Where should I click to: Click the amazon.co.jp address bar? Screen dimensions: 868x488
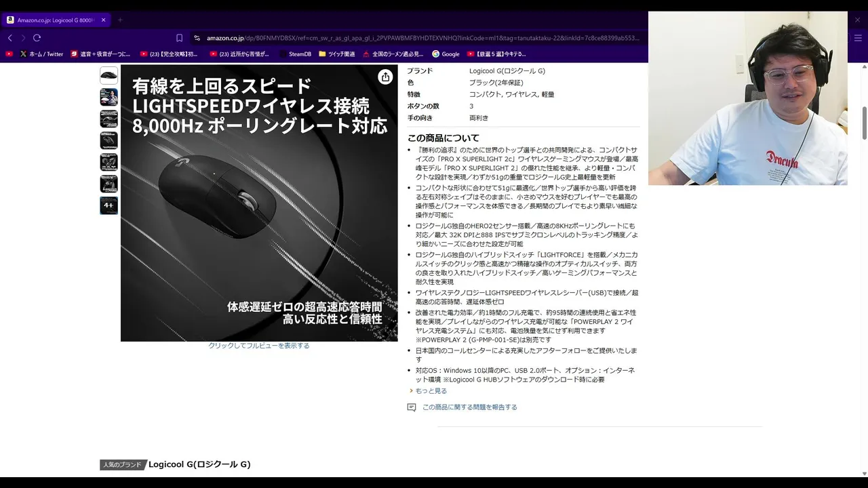[x=422, y=38]
